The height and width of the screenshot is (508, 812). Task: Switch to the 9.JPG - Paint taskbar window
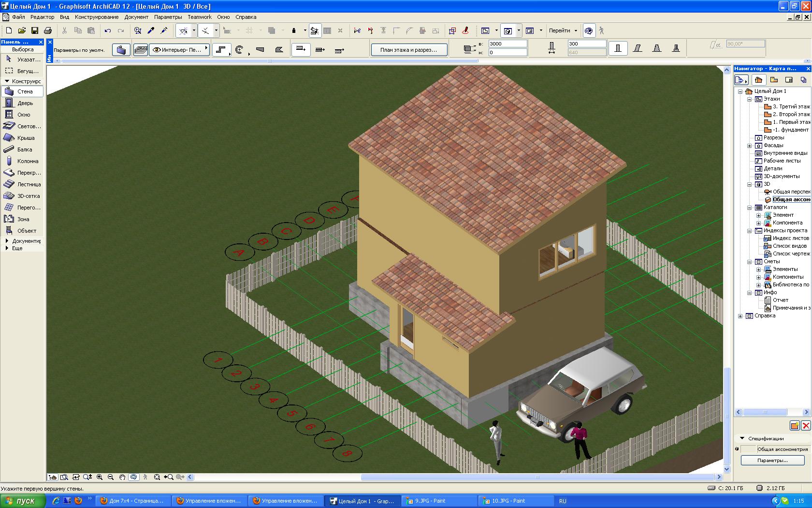439,501
